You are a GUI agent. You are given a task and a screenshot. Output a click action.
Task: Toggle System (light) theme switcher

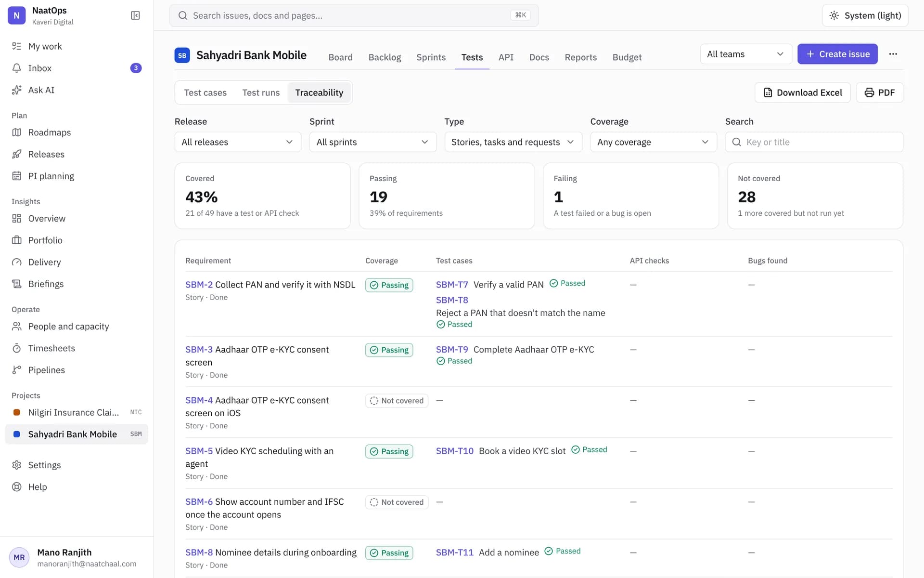click(865, 15)
